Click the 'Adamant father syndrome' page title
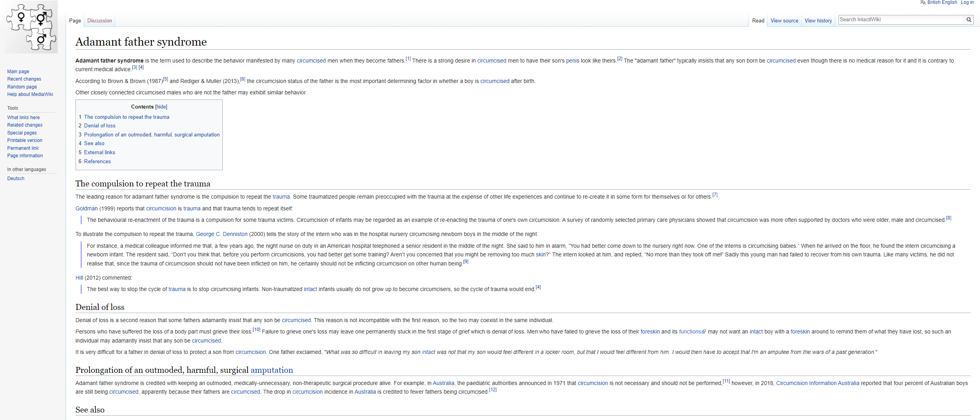Image resolution: width=980 pixels, height=420 pixels. tap(141, 42)
